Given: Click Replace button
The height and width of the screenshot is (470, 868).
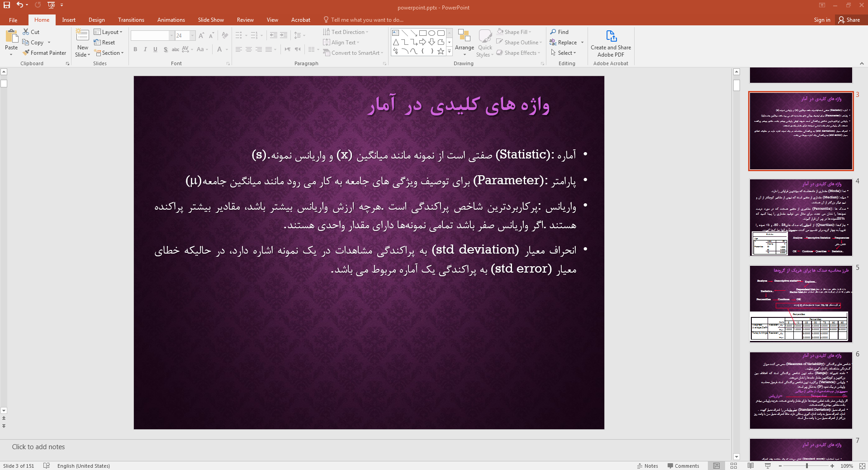Looking at the screenshot, I should (564, 42).
